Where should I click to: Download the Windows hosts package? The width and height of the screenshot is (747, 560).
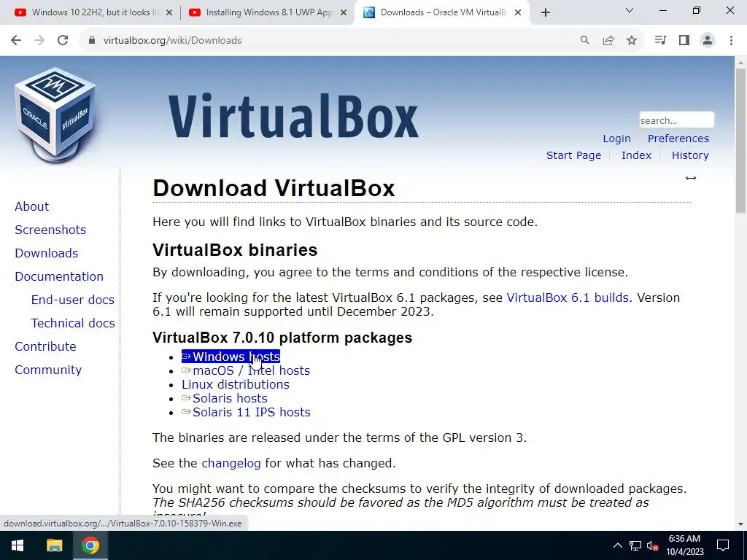tap(231, 357)
